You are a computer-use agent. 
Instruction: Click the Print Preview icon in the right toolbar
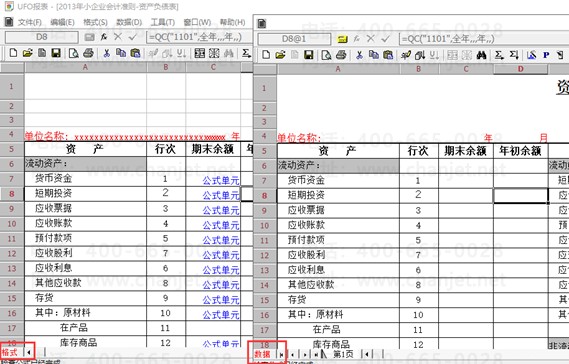327,55
